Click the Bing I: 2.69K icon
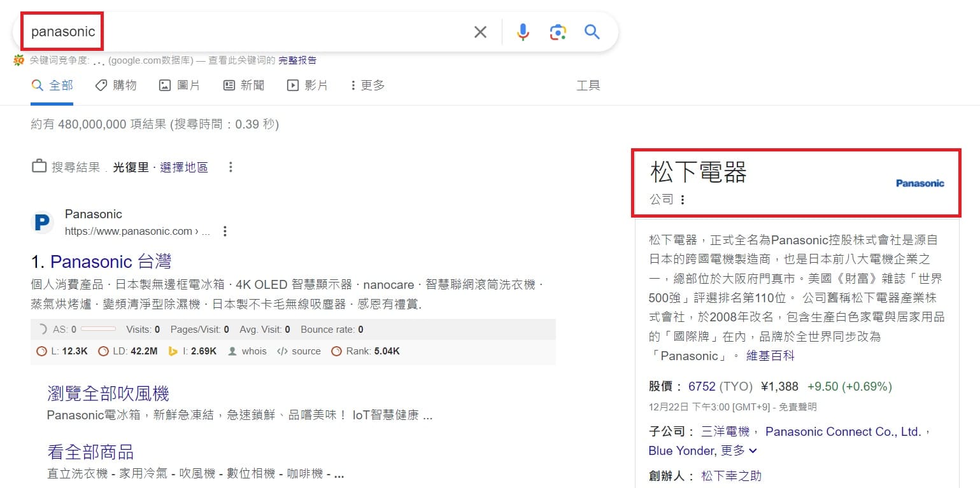The image size is (980, 488). point(173,351)
